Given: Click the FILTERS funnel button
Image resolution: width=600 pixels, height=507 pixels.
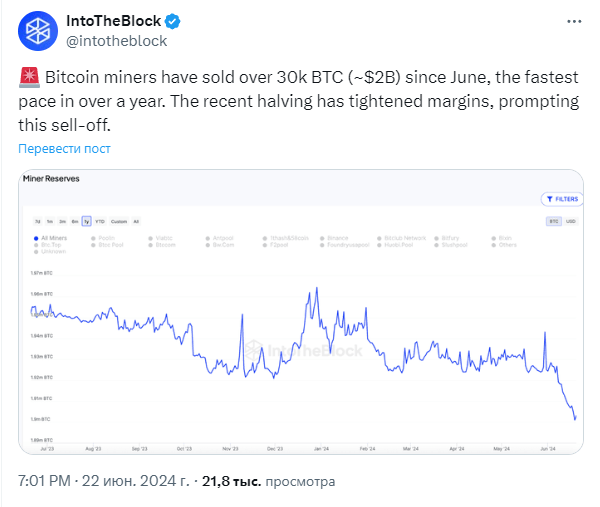Looking at the screenshot, I should click(562, 199).
